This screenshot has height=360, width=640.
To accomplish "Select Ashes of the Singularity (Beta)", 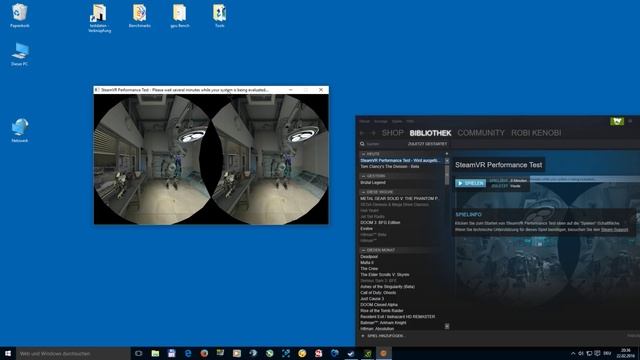I will (x=387, y=287).
